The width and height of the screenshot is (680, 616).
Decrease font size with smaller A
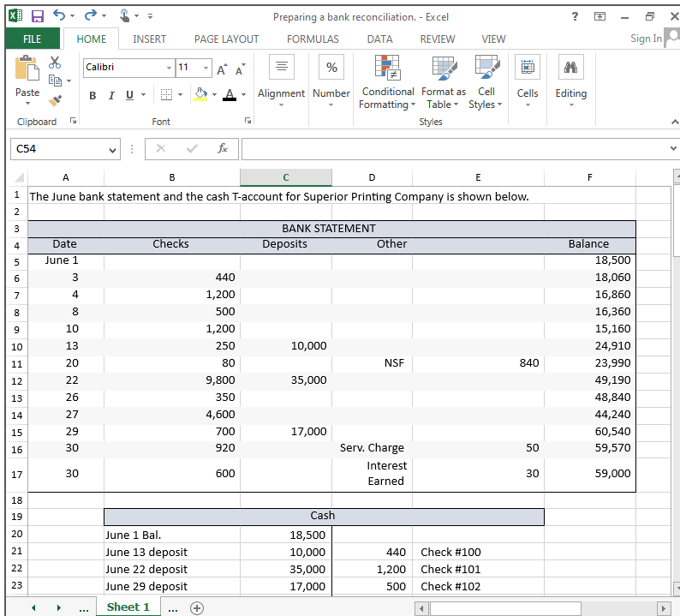point(241,69)
